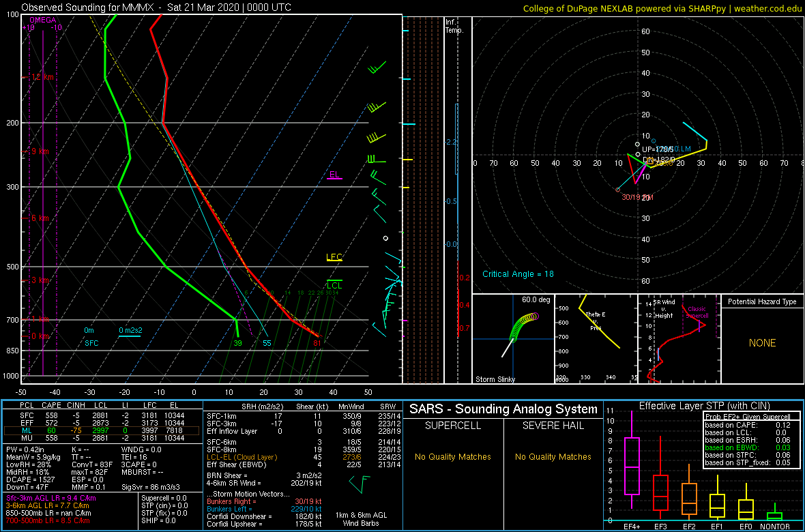This screenshot has width=805, height=532.
Task: Click the surface dewpoint value 55
Action: pos(267,343)
